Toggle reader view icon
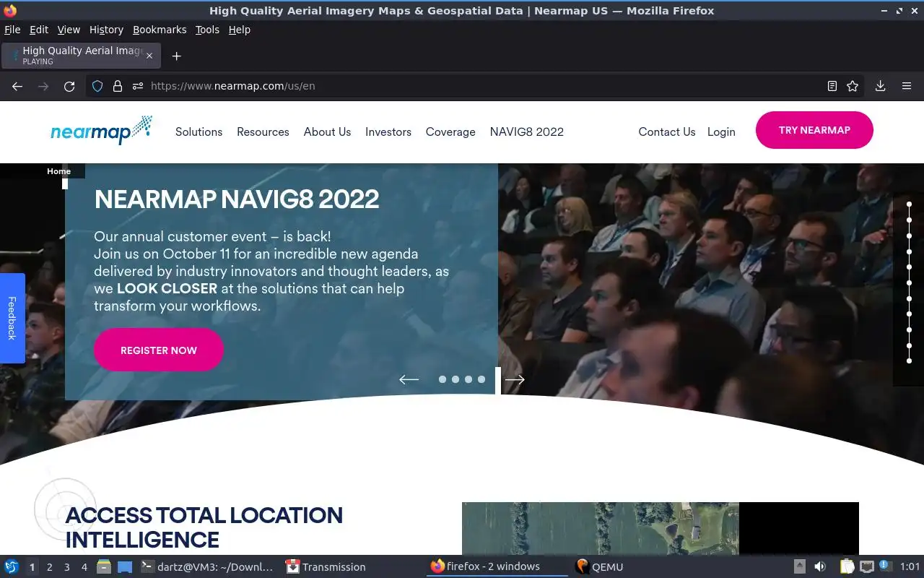This screenshot has width=924, height=578. coord(832,86)
